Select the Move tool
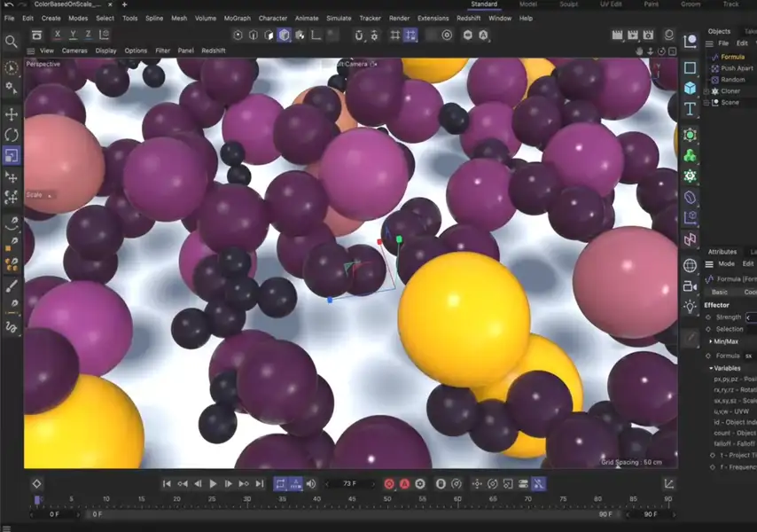 (12, 115)
